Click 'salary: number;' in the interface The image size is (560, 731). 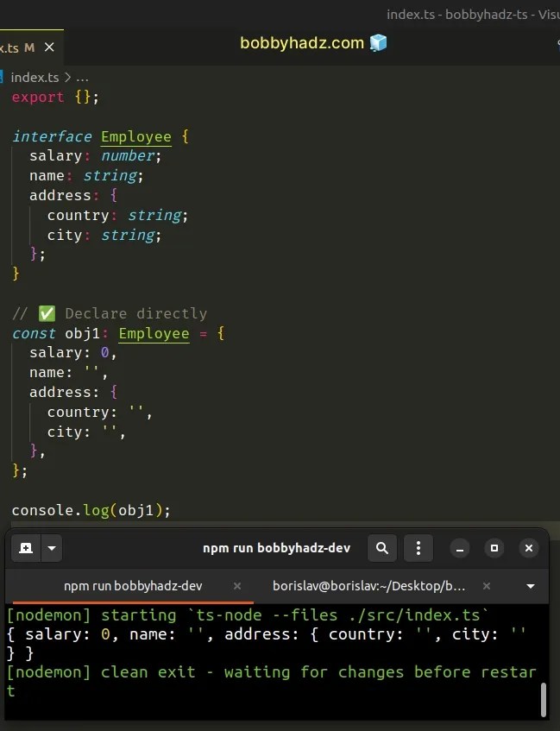[95, 156]
